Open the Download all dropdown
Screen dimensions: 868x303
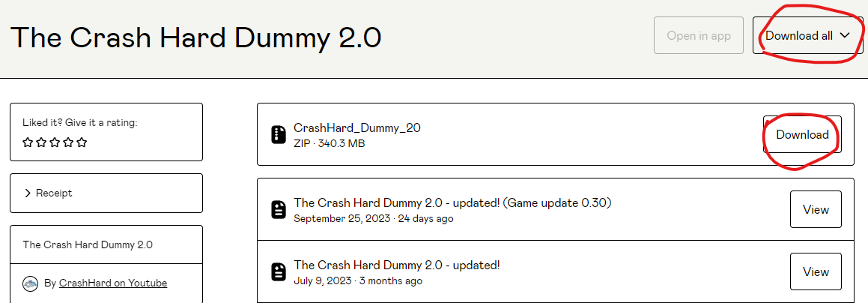(x=807, y=36)
